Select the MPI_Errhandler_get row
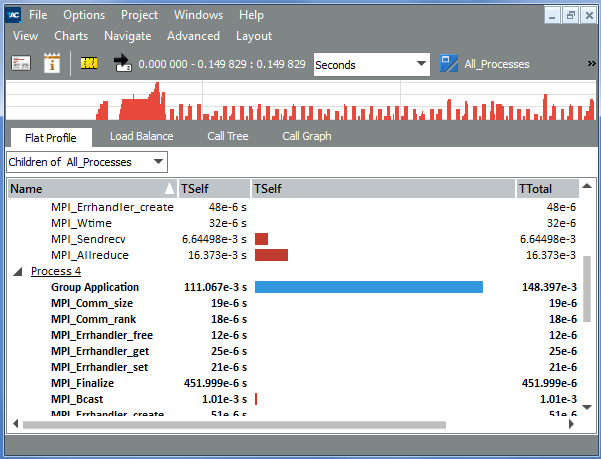 (294, 351)
